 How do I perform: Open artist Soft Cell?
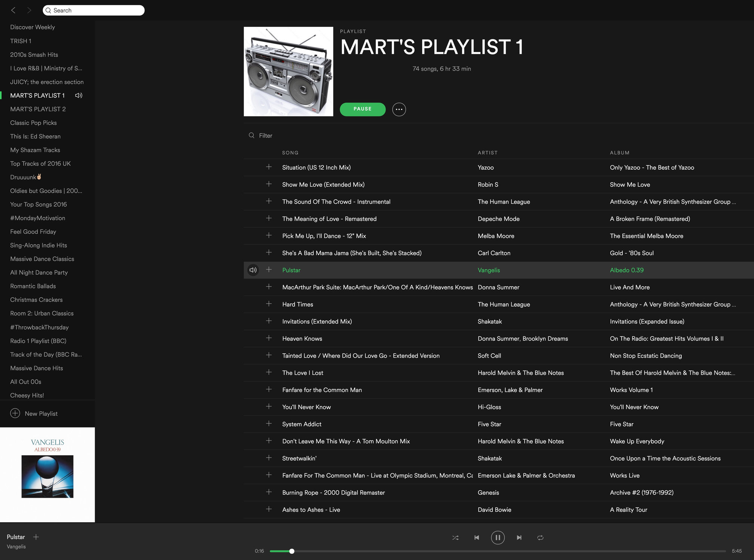point(489,356)
